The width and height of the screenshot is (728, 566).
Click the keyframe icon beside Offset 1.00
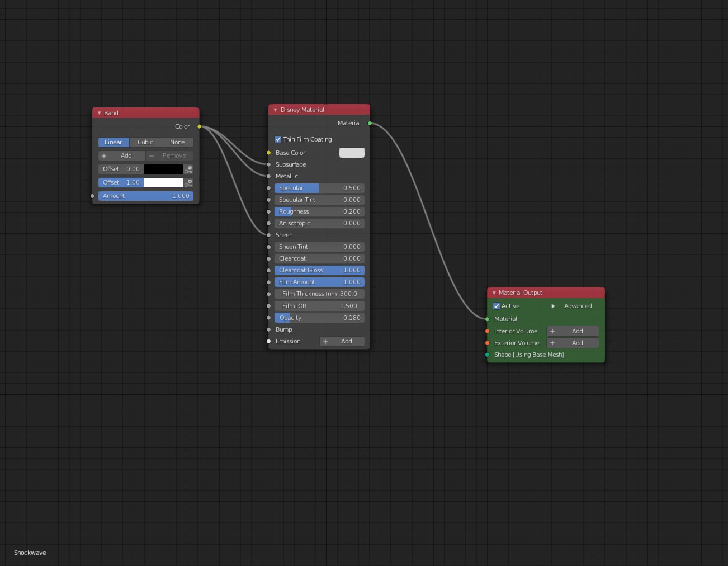pos(188,182)
